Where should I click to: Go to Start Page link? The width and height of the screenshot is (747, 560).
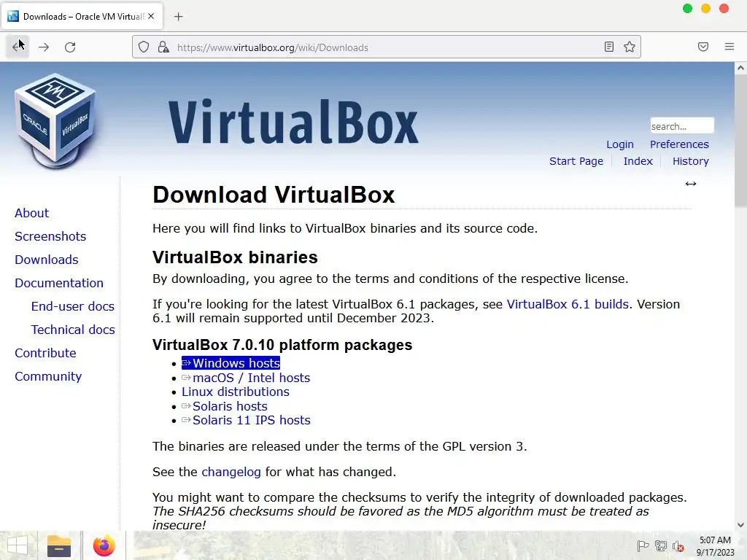[576, 161]
